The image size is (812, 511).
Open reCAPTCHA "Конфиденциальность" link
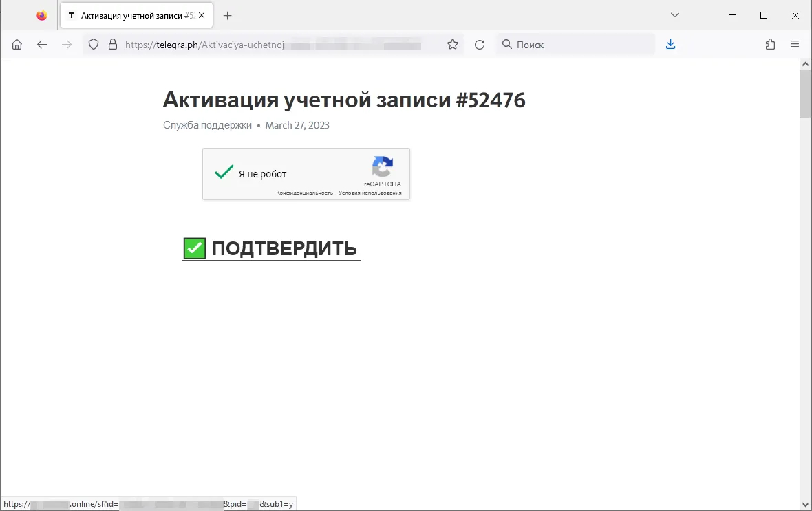coord(304,193)
